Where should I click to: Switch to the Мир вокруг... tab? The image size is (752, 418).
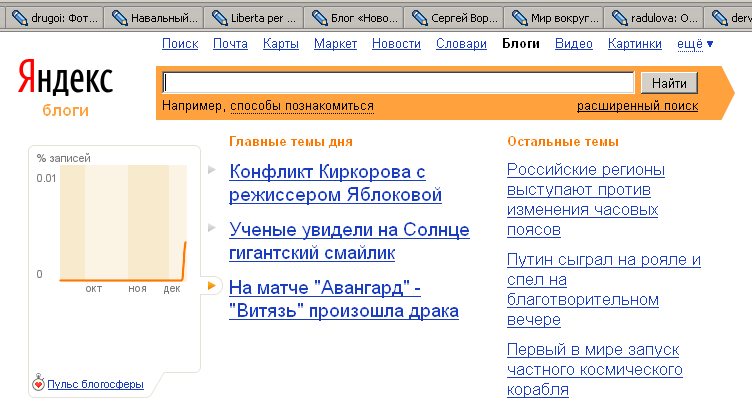tap(555, 18)
